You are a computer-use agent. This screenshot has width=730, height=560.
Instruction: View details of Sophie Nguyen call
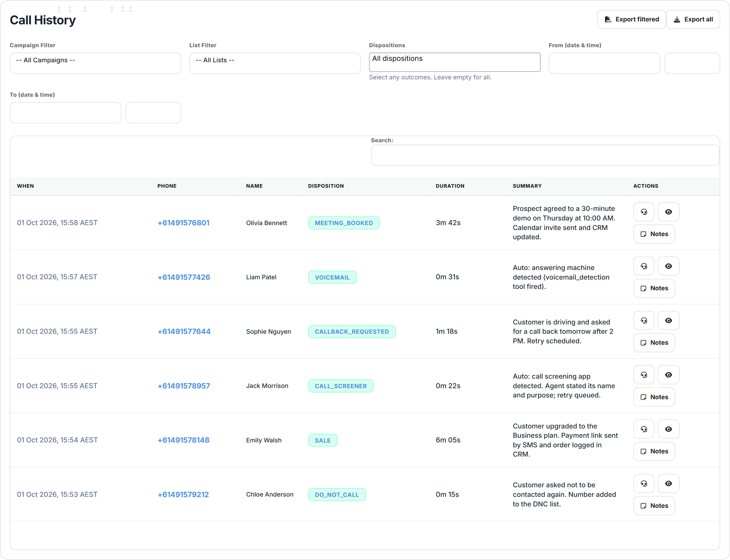(668, 320)
